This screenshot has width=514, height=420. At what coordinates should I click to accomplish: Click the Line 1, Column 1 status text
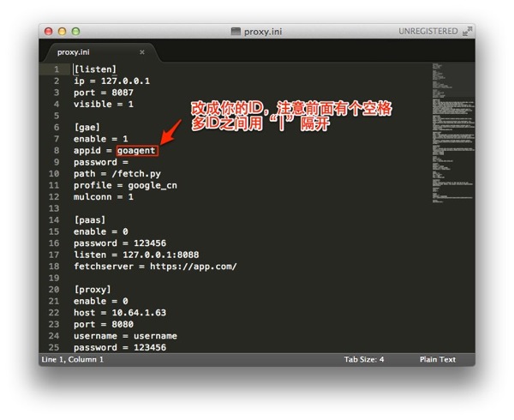pyautogui.click(x=73, y=359)
